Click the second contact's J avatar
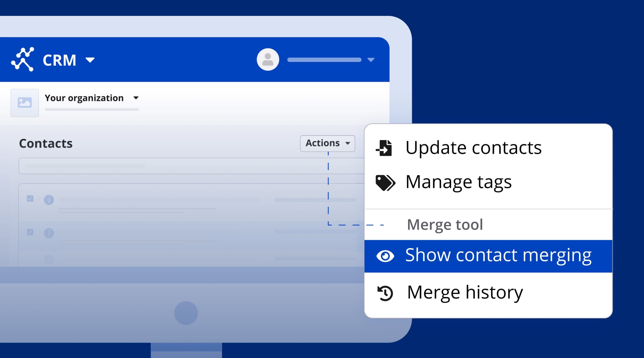The image size is (644, 358). pyautogui.click(x=49, y=233)
